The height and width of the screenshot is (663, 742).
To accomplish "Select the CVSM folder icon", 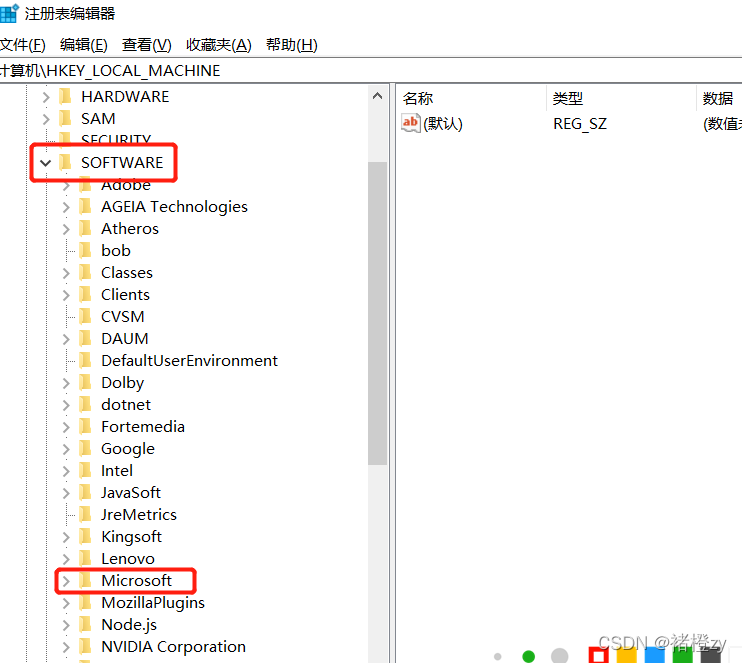I will click(85, 317).
